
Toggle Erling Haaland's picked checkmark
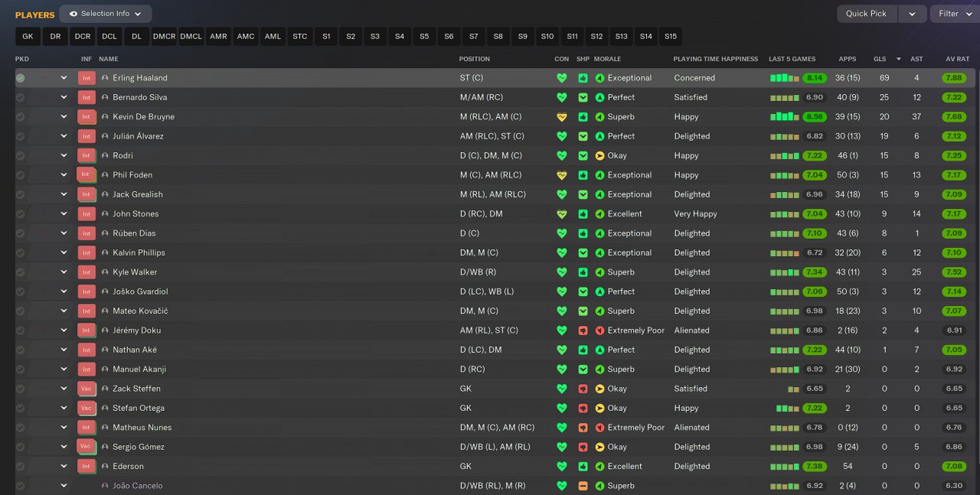21,78
